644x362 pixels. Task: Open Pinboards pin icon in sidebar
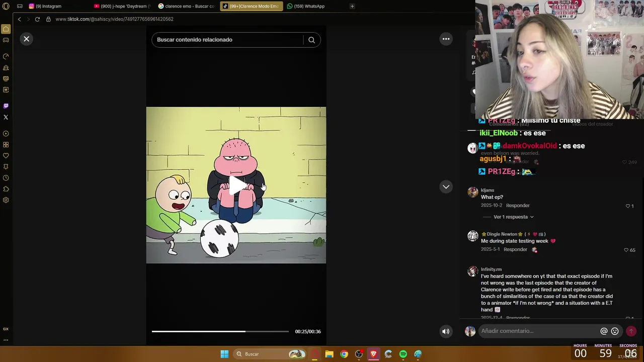6,167
